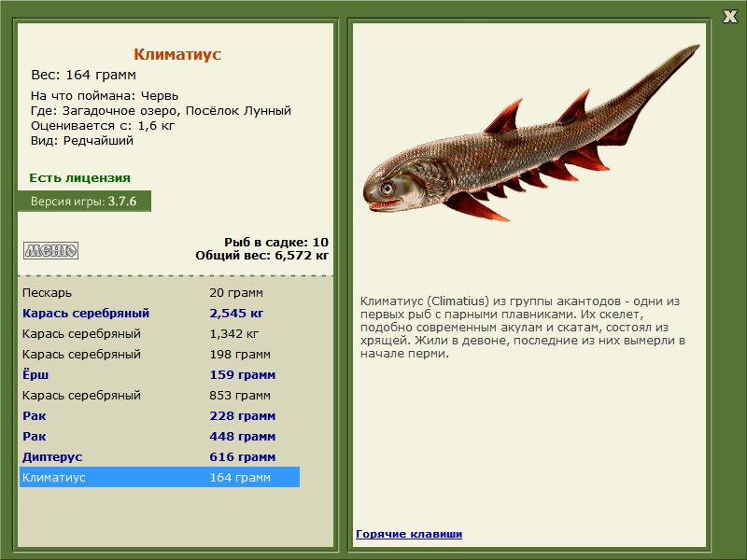
Task: Click the Есть лицензия status text
Action: click(79, 177)
